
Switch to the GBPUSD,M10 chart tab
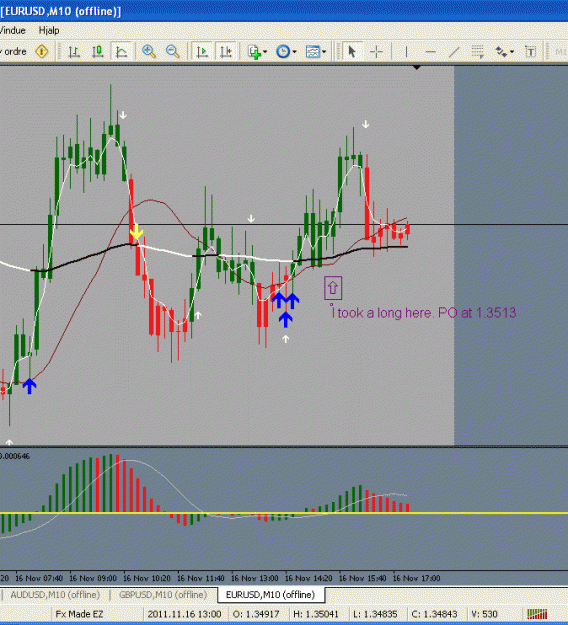pyautogui.click(x=163, y=595)
